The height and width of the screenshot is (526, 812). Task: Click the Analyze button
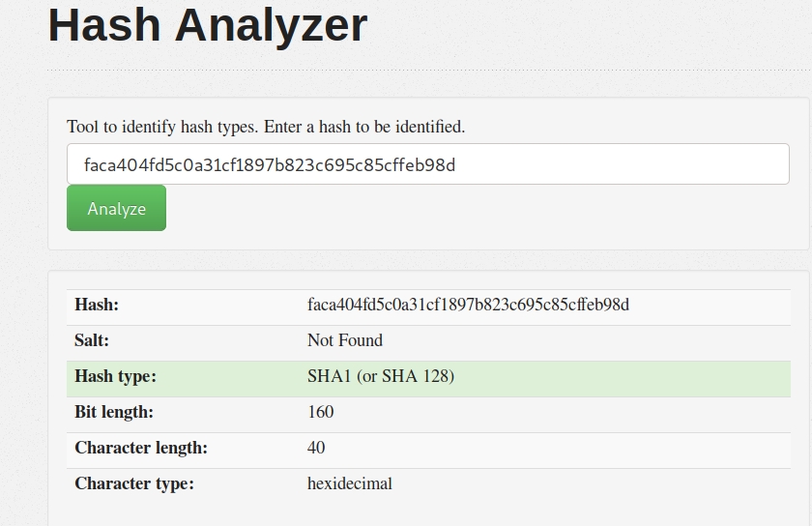[116, 209]
